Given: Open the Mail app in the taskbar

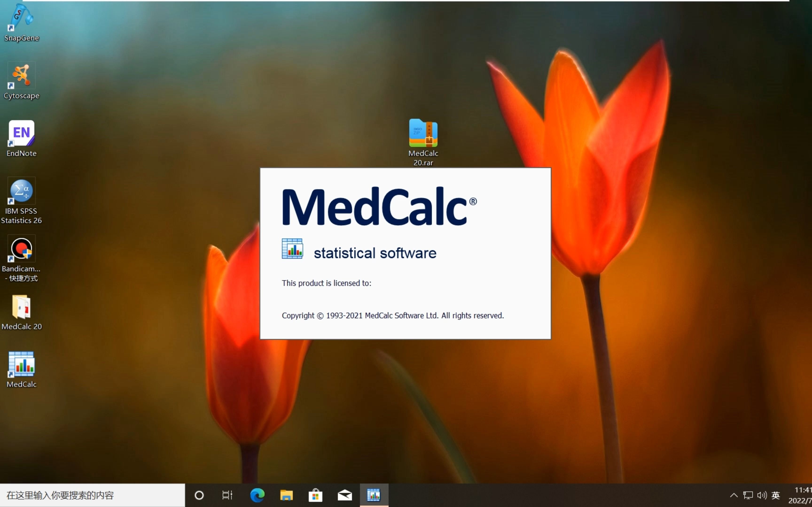Looking at the screenshot, I should click(345, 495).
